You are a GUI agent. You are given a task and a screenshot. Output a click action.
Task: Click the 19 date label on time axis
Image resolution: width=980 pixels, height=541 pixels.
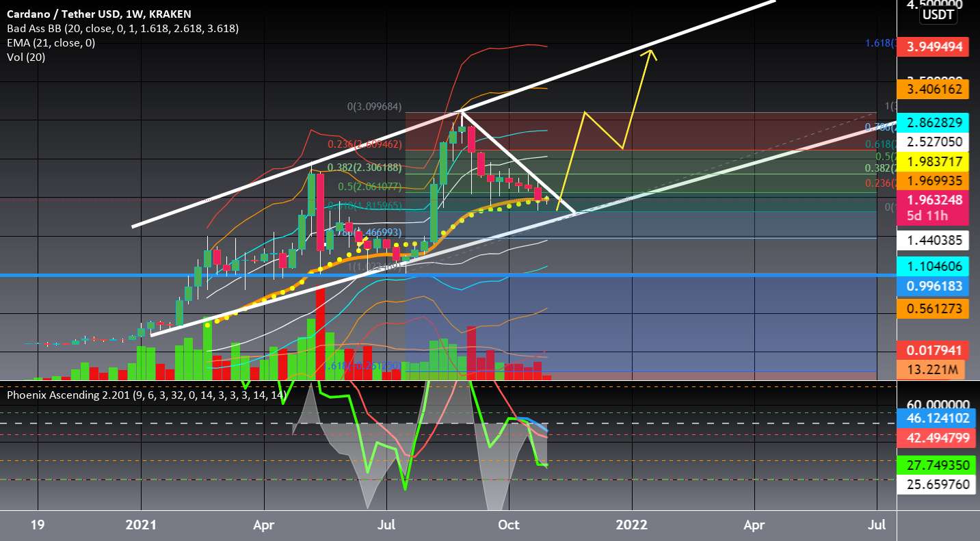pos(38,525)
